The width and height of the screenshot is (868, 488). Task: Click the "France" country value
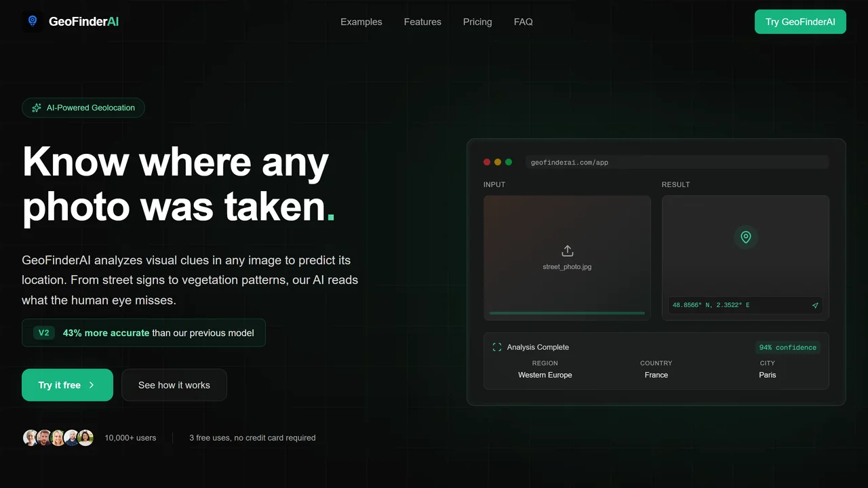tap(656, 375)
